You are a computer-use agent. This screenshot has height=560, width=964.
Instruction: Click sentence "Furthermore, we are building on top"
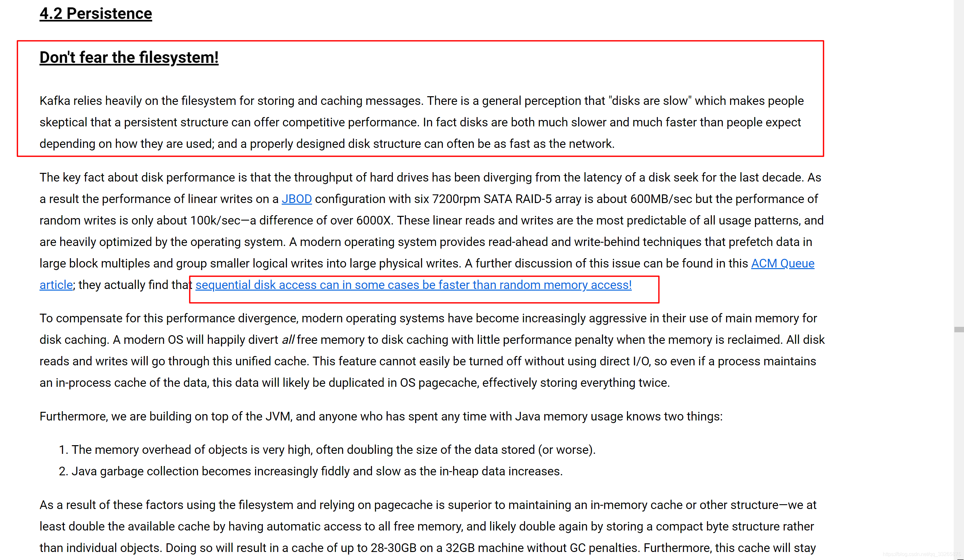point(381,417)
